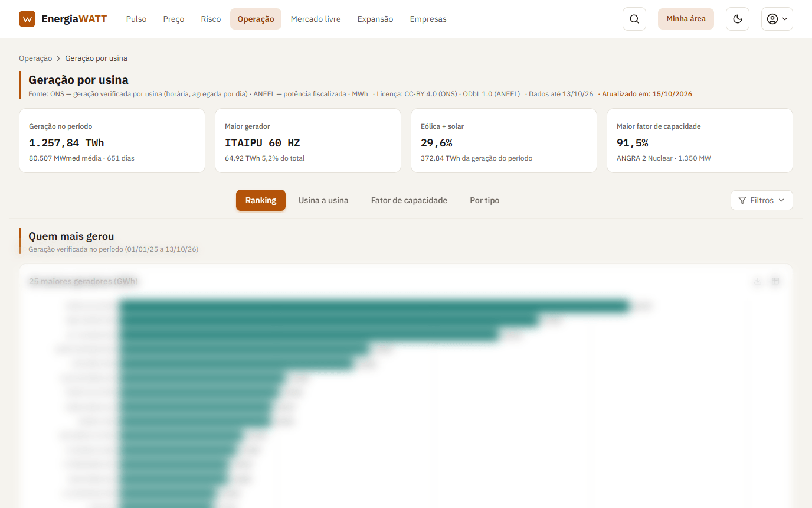Select the Ranking tab
The height and width of the screenshot is (508, 812).
[x=261, y=200]
